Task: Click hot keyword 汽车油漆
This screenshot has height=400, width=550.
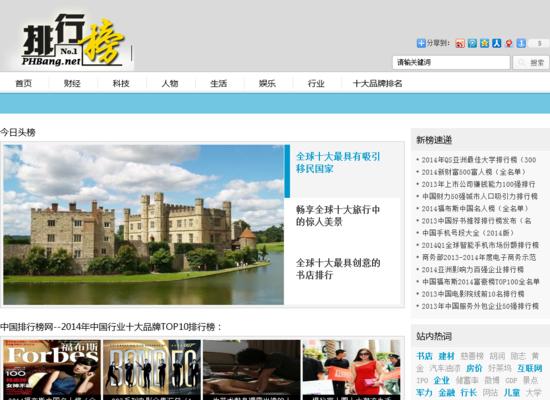Action: [445, 368]
